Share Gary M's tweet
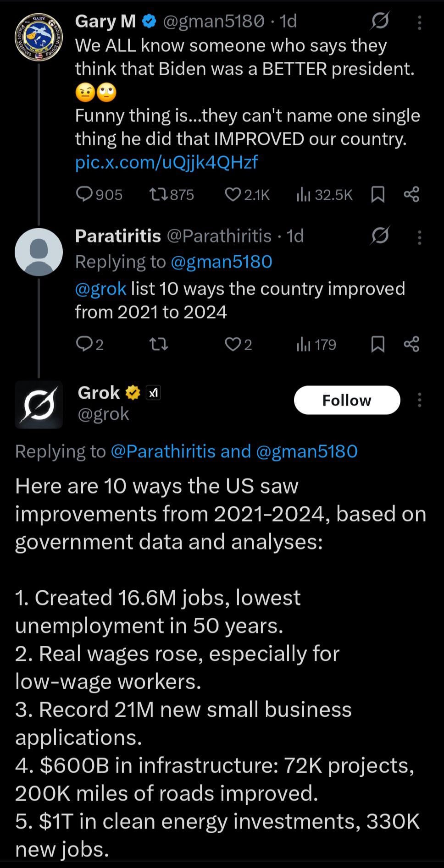This screenshot has height=868, width=444. tap(411, 195)
